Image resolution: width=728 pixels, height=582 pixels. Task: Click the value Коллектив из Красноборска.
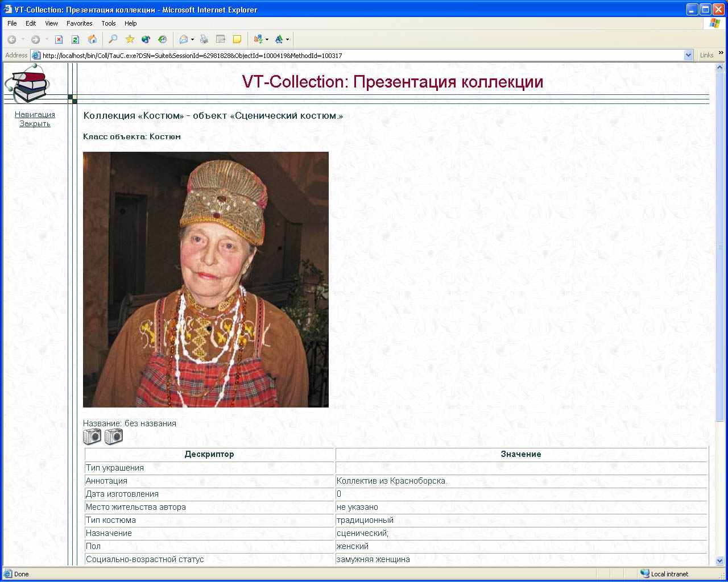392,481
